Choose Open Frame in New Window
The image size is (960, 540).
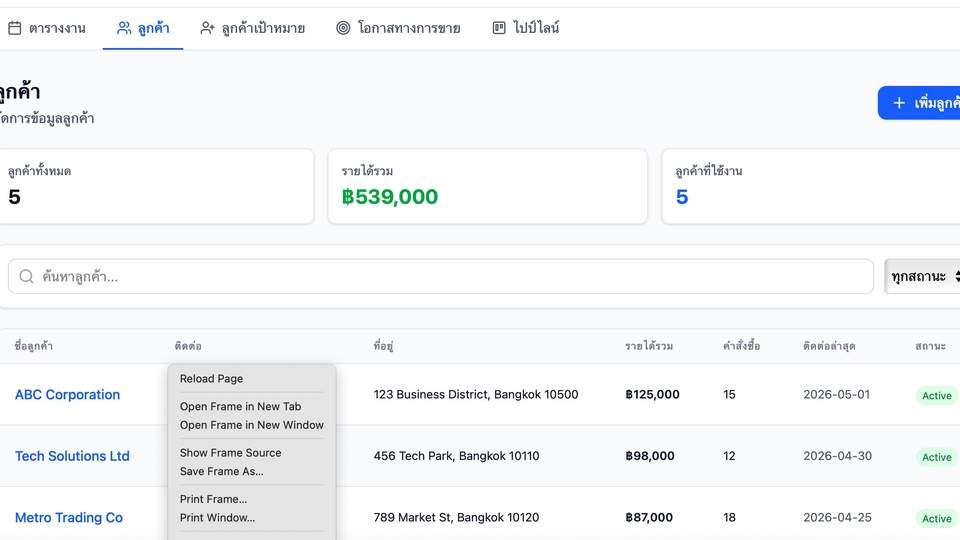tap(252, 425)
